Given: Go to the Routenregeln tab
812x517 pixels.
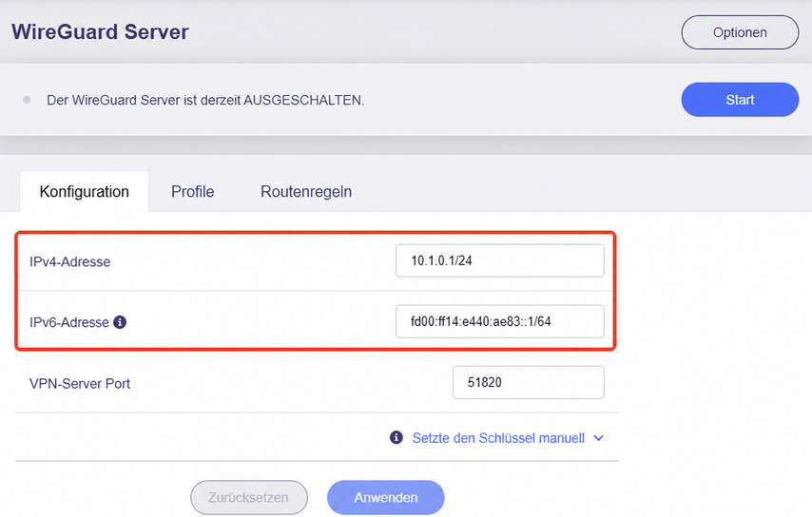Looking at the screenshot, I should point(306,191).
